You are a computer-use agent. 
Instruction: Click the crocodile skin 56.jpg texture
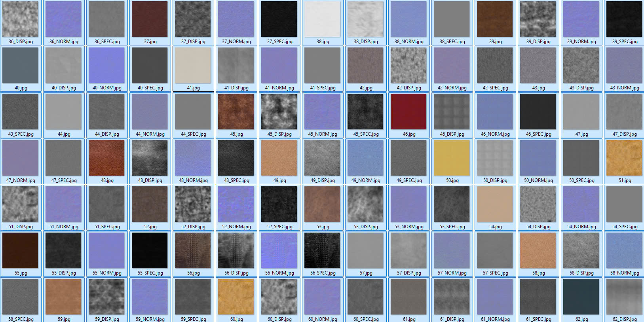193,250
